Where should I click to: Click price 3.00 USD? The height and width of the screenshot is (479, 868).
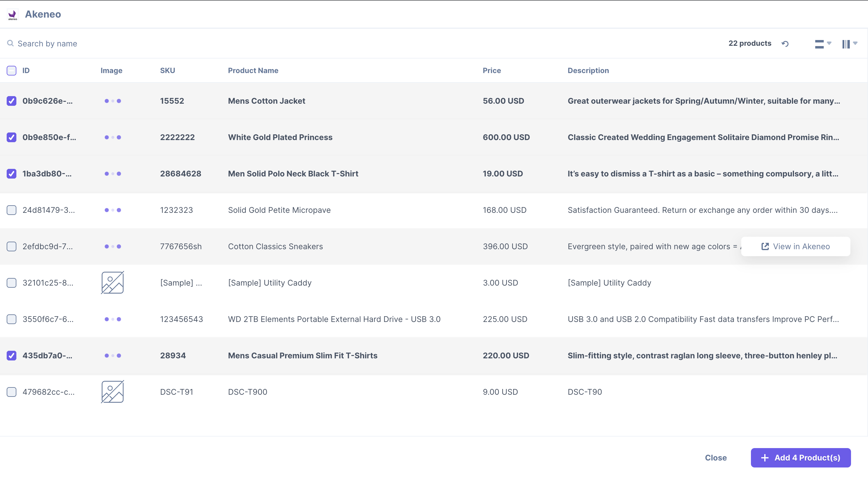coord(500,283)
